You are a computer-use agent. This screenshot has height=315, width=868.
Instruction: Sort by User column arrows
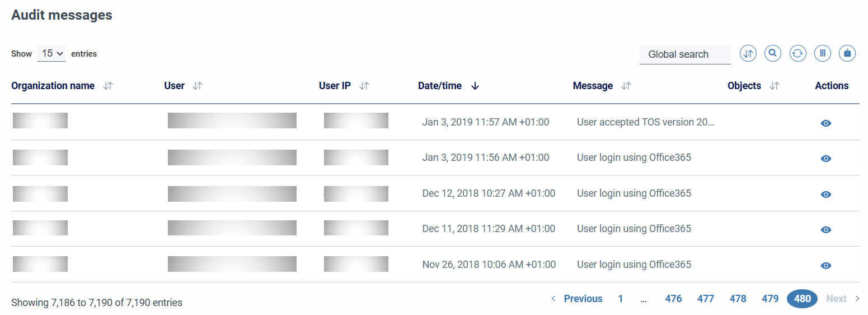click(x=198, y=86)
